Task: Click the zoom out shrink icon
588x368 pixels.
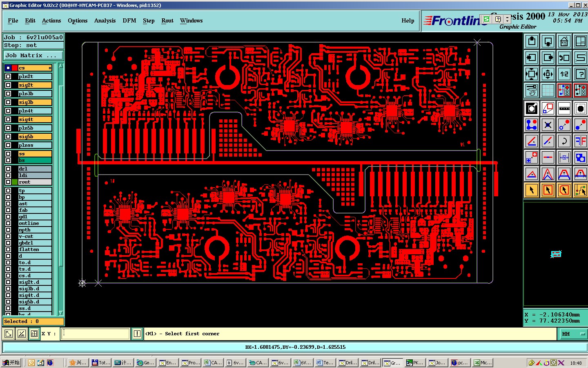Action: coord(548,74)
